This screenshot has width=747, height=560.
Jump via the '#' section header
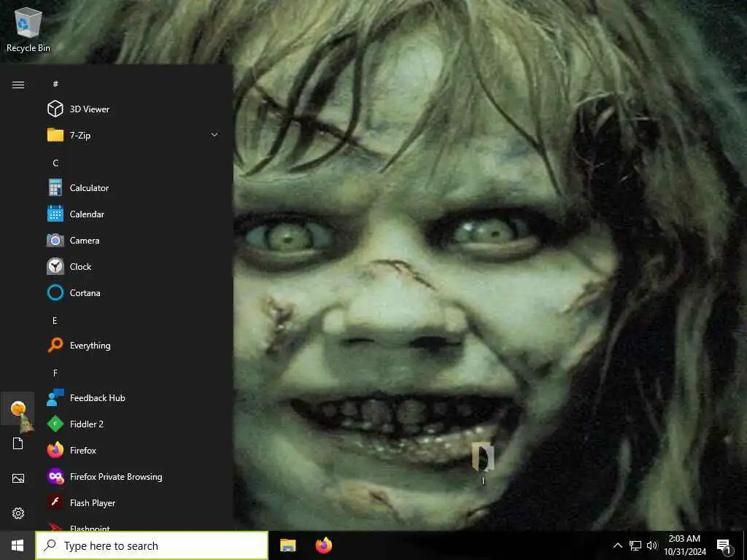tap(55, 84)
